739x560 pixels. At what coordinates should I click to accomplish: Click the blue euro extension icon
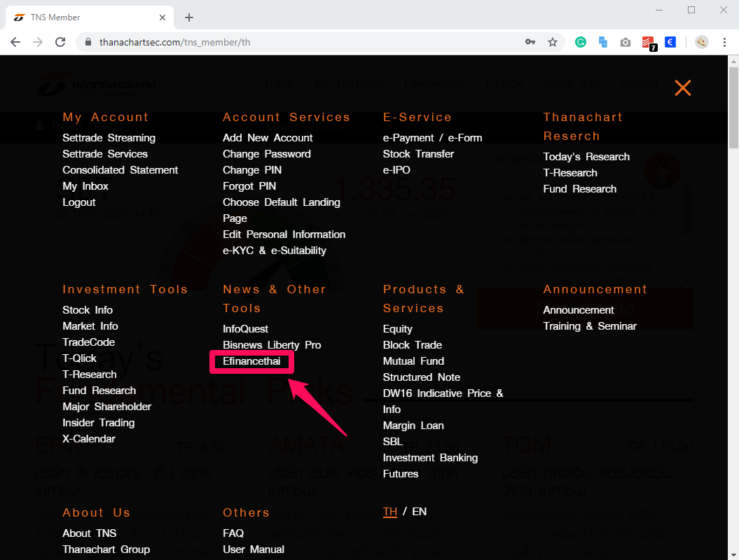coord(670,43)
